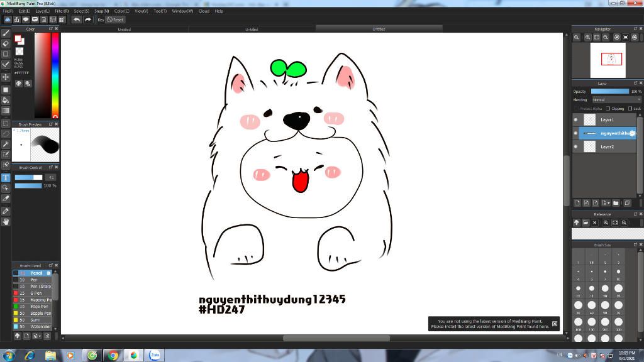Open the Select menu
The image size is (644, 362).
point(81,11)
